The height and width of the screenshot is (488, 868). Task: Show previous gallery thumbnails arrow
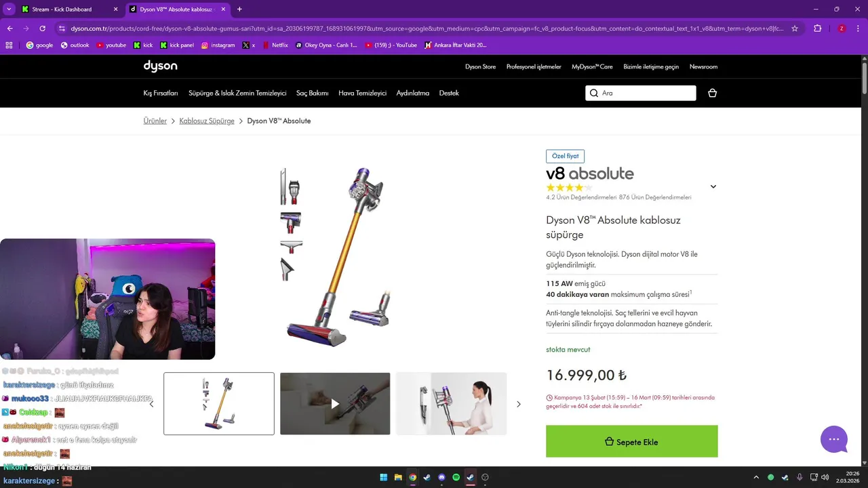[x=151, y=404]
